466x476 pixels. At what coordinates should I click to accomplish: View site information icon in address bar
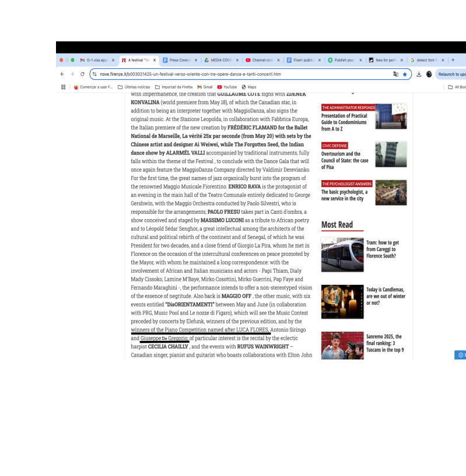click(94, 74)
